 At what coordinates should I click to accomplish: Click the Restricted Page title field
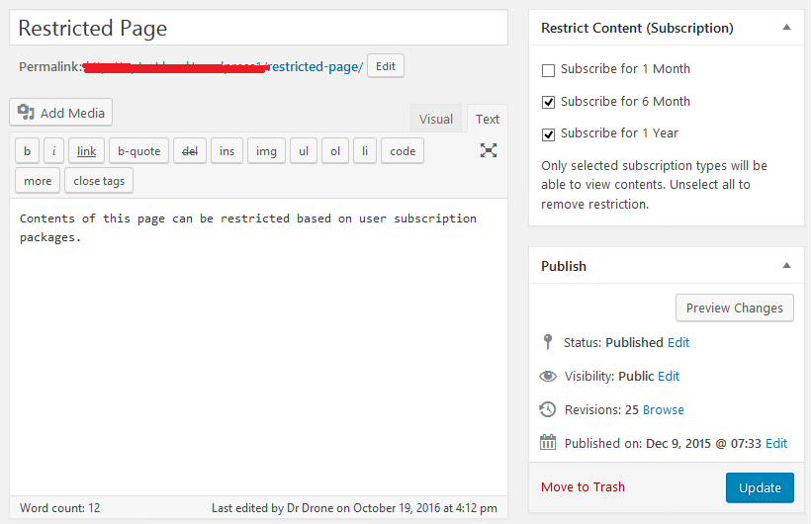[x=258, y=29]
